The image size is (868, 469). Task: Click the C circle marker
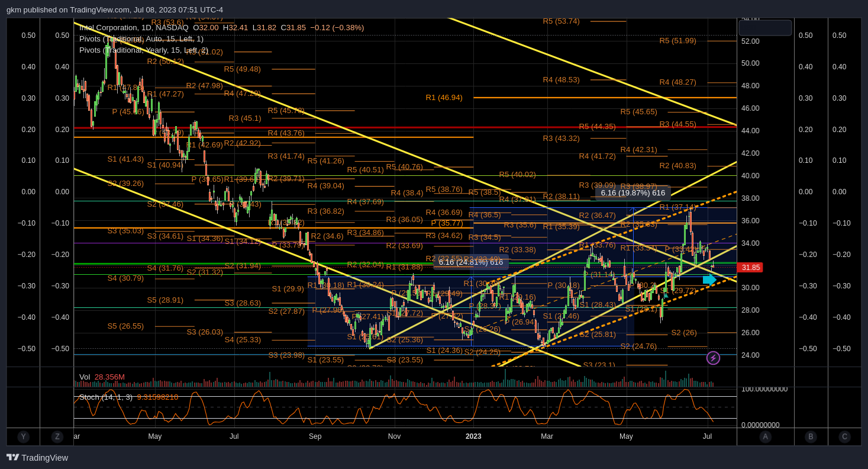(x=844, y=437)
